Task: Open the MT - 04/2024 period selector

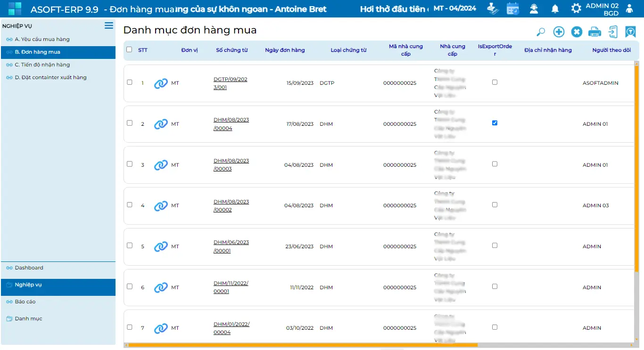Action: click(x=454, y=8)
